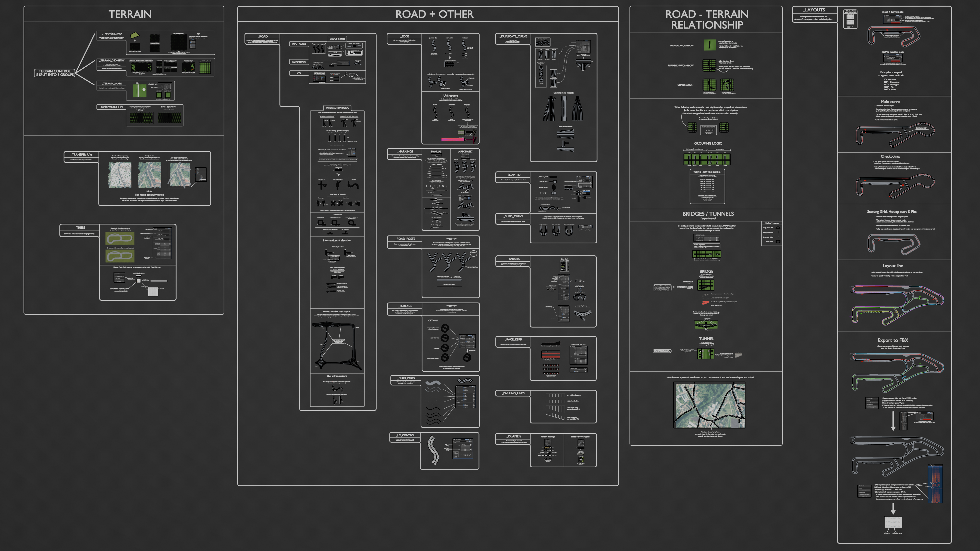Click the bridge profile full shape icon

tap(778, 228)
